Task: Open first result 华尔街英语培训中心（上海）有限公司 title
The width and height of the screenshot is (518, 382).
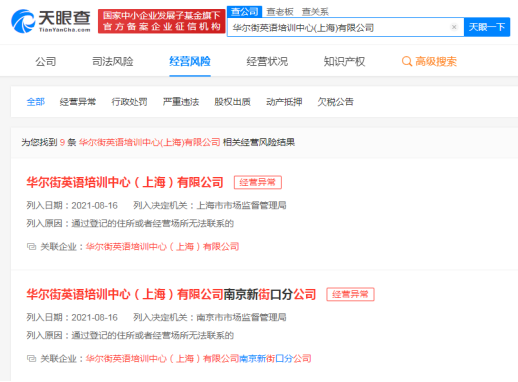Action: (125, 182)
